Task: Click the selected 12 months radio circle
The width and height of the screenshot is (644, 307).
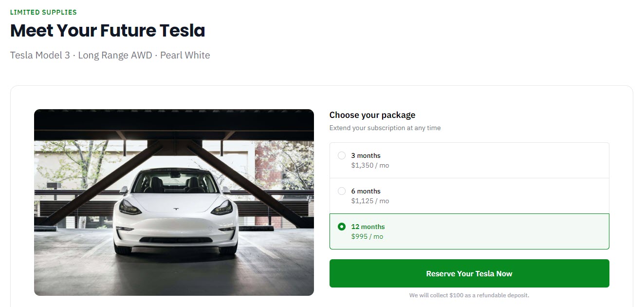Action: [342, 227]
